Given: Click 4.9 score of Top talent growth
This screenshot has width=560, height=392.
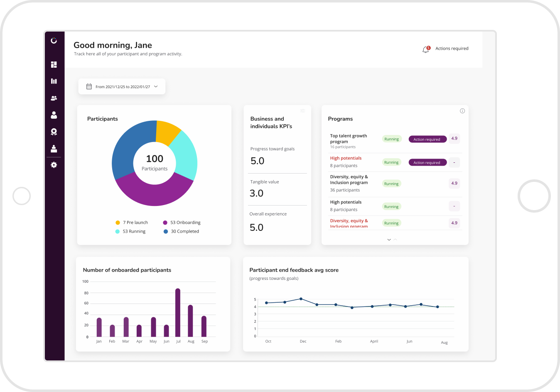Looking at the screenshot, I should (454, 138).
